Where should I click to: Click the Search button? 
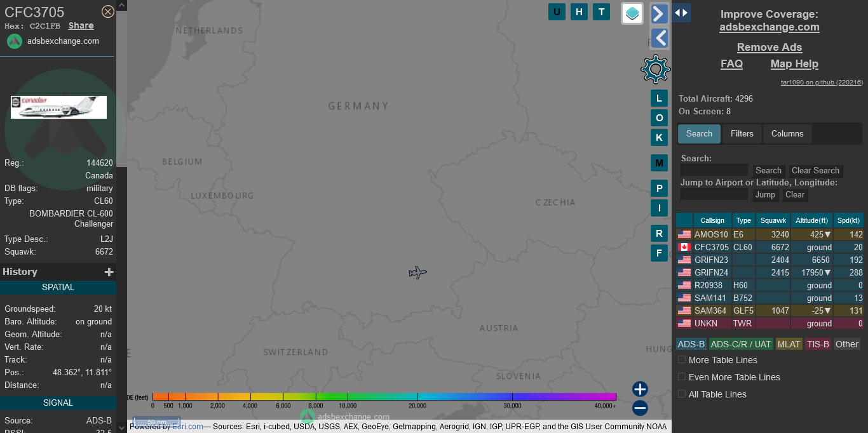[768, 171]
